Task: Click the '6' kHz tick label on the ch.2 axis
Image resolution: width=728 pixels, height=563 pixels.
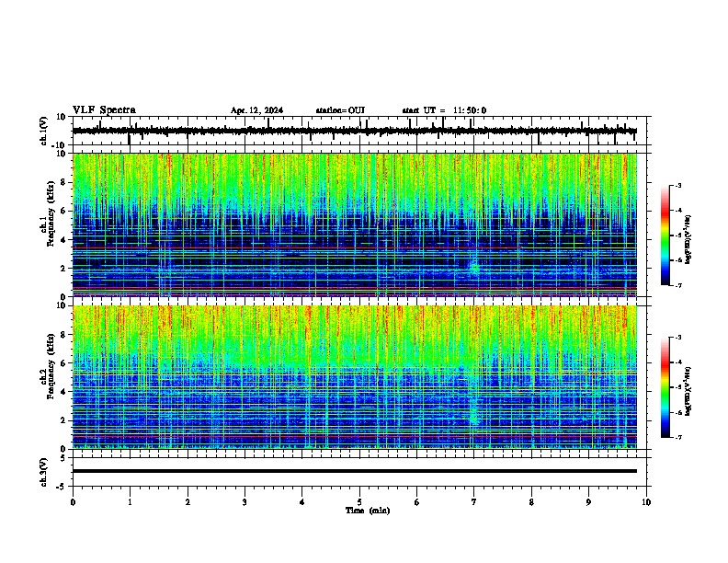Action: 64,363
